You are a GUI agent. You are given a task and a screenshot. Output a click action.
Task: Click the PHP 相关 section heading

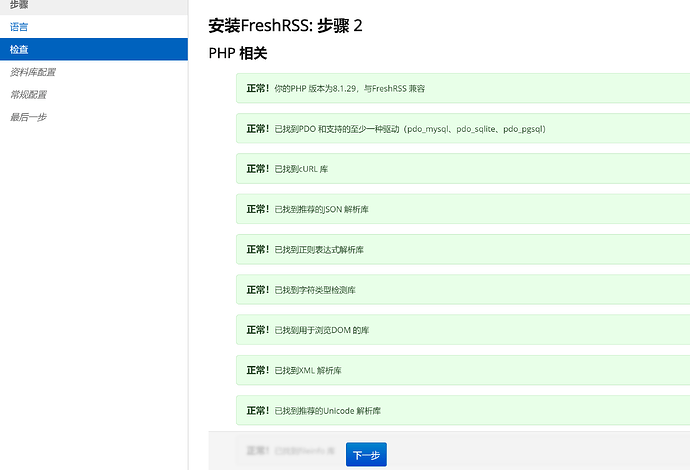[x=238, y=53]
